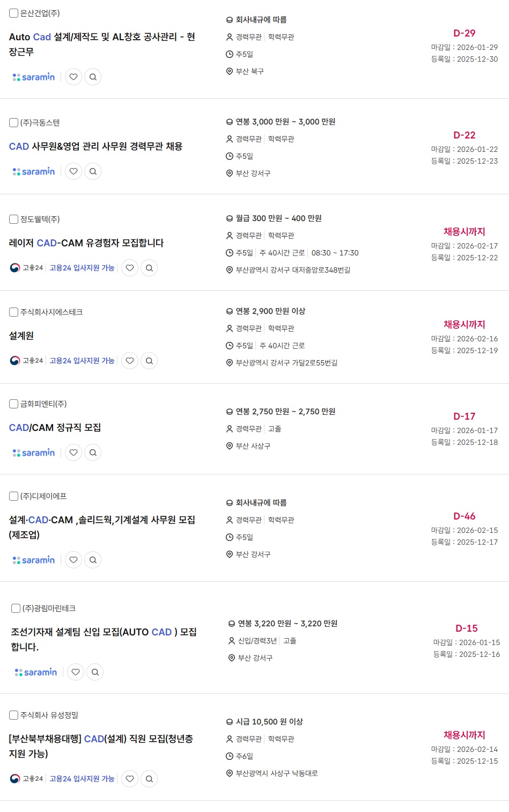Viewport: 509px width, 812px height.
Task: Open quick preview for 유성정밀 posting
Action: pyautogui.click(x=149, y=779)
